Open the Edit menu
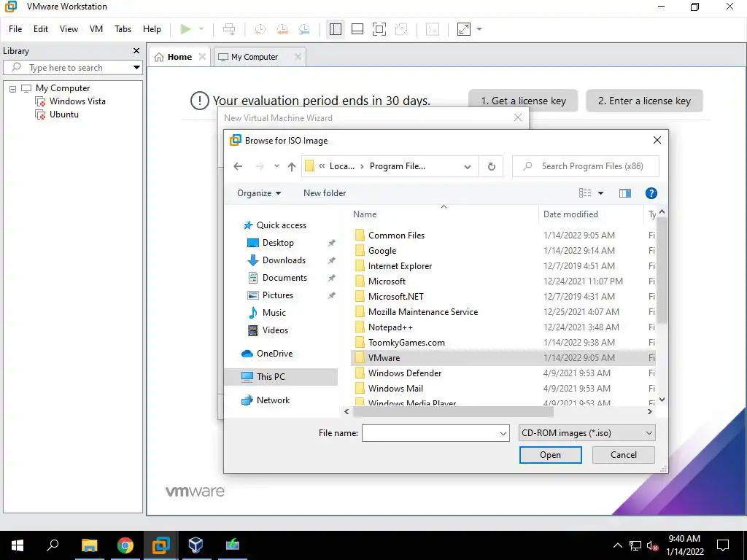 41,29
